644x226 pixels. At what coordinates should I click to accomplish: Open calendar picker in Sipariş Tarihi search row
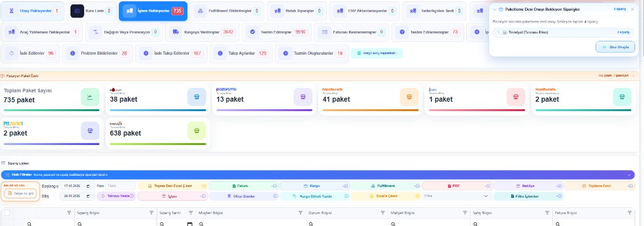pyautogui.click(x=190, y=224)
